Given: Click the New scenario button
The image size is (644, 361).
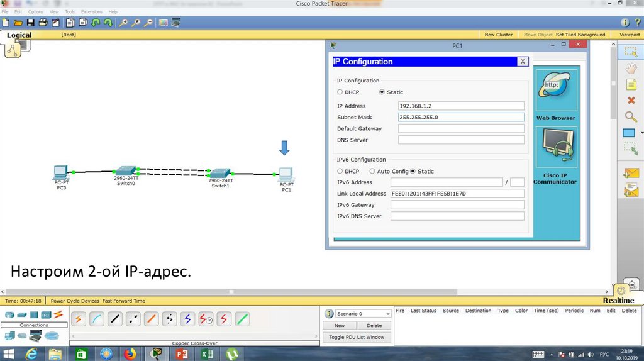Looking at the screenshot, I should (x=339, y=325).
